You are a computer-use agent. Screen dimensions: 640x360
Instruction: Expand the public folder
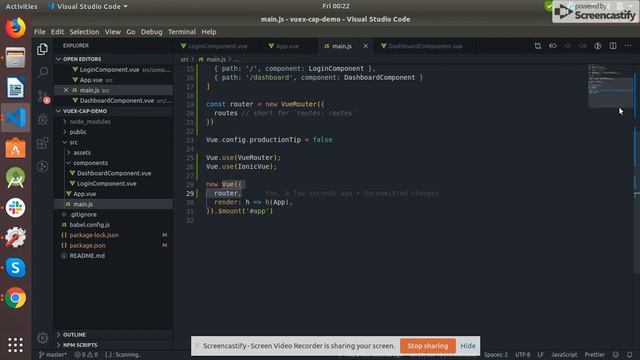click(77, 132)
